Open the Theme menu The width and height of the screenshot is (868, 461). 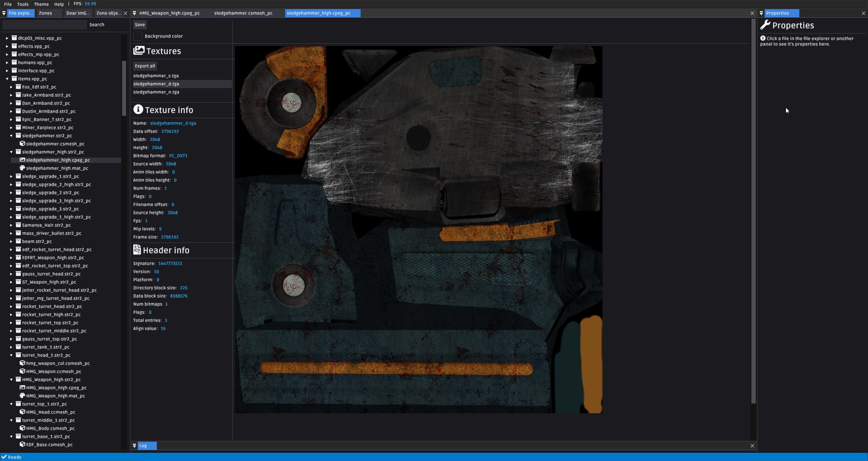click(41, 4)
